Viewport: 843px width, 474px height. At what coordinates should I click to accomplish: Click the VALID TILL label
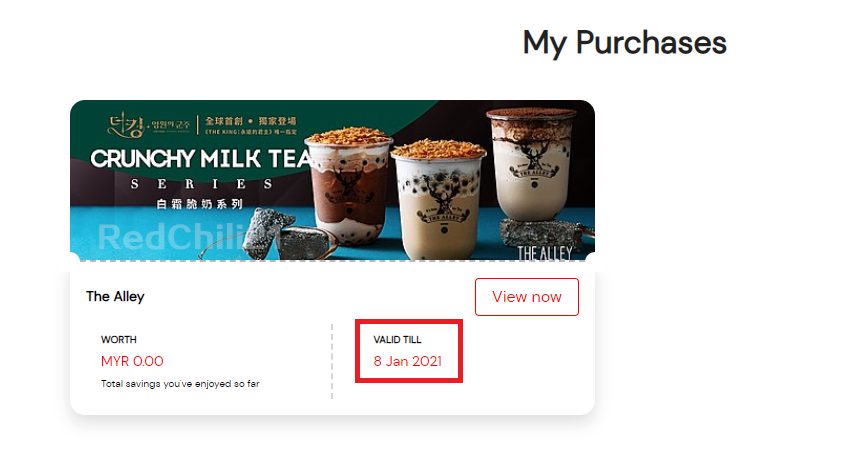pyautogui.click(x=397, y=340)
